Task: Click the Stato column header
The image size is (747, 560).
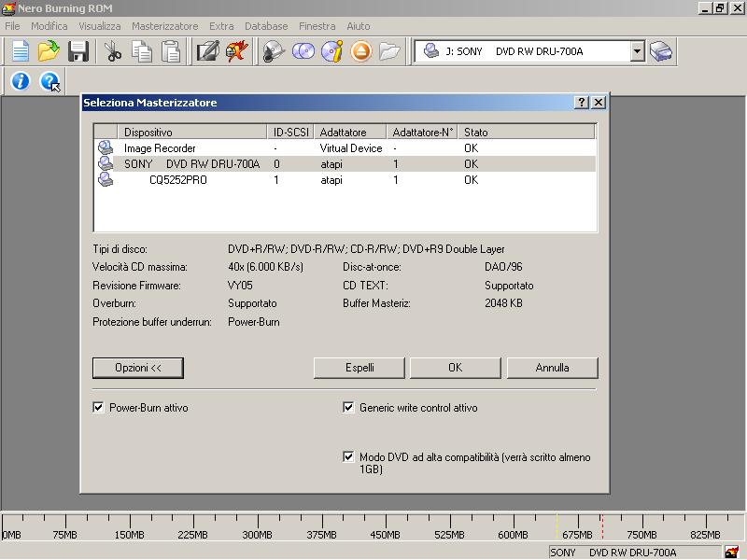Action: click(x=527, y=132)
